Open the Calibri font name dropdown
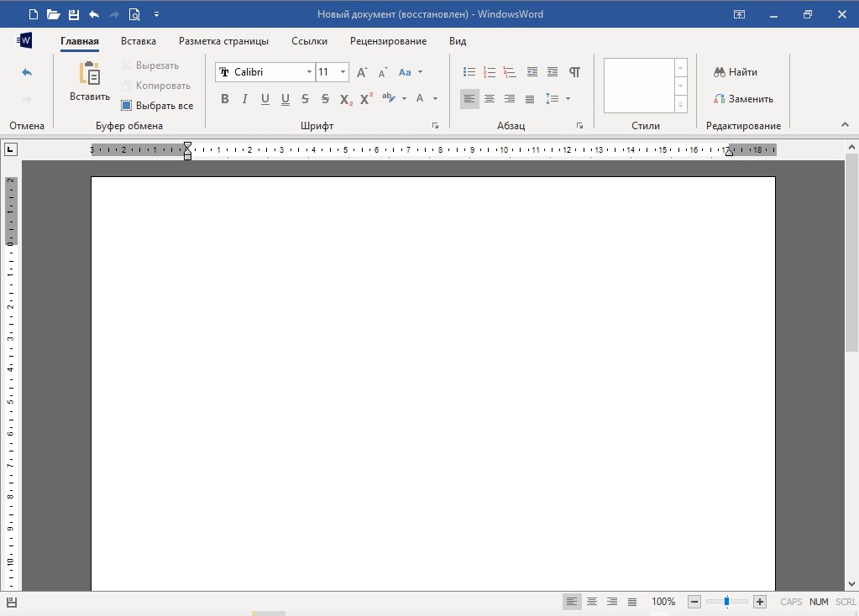The height and width of the screenshot is (616, 859). [x=309, y=72]
